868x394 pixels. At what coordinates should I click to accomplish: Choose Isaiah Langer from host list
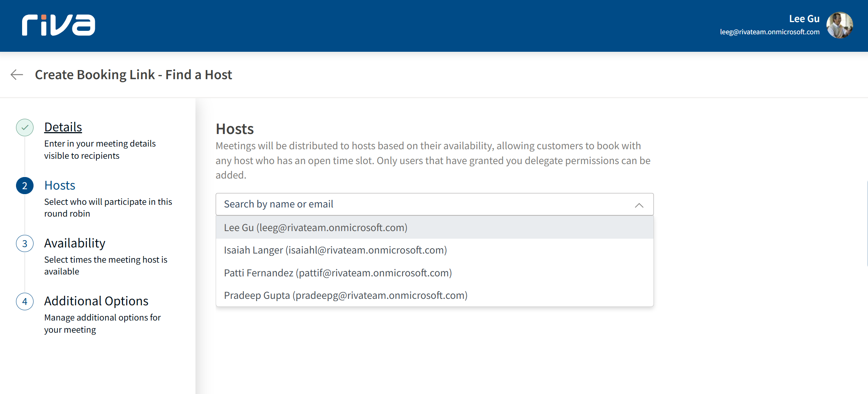coord(335,250)
